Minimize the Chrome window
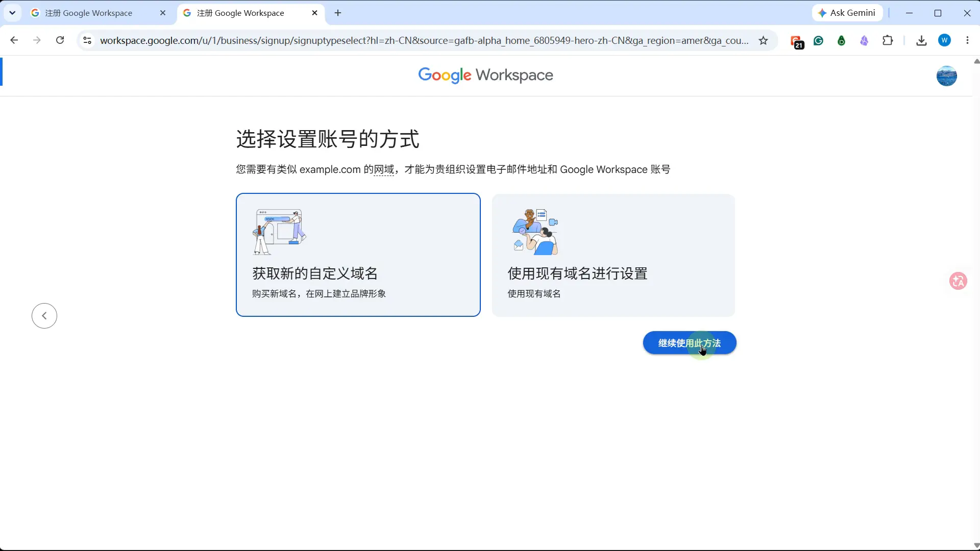This screenshot has width=980, height=551. coord(909,13)
